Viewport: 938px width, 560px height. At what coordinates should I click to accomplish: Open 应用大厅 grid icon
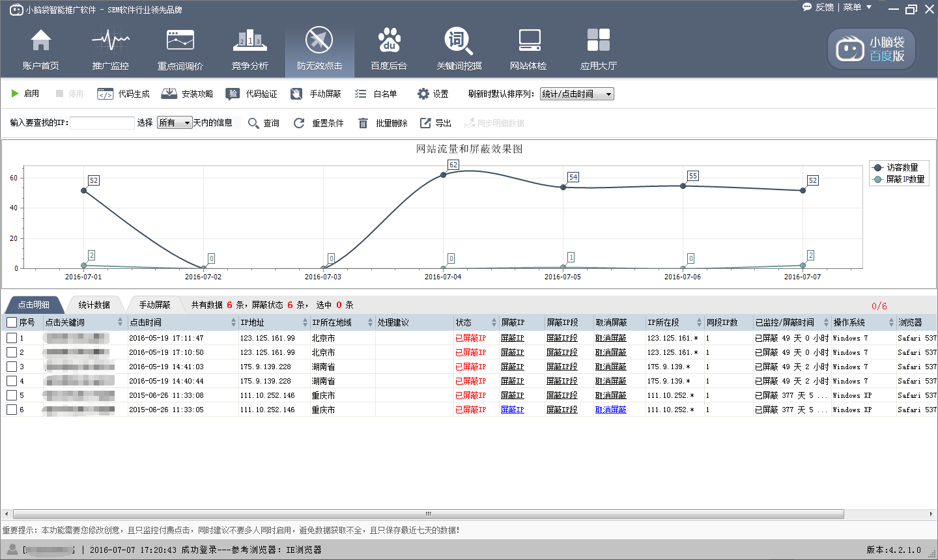tap(598, 41)
